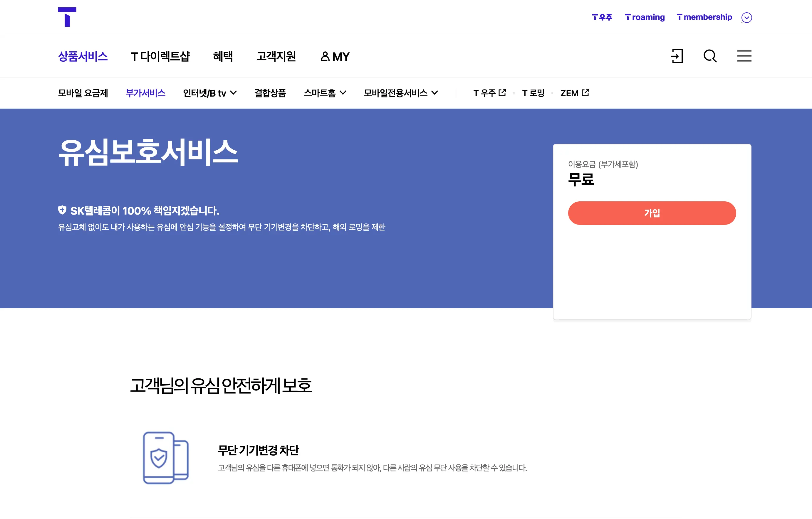This screenshot has height=519, width=812.
Task: Click the T logo home icon
Action: (67, 17)
